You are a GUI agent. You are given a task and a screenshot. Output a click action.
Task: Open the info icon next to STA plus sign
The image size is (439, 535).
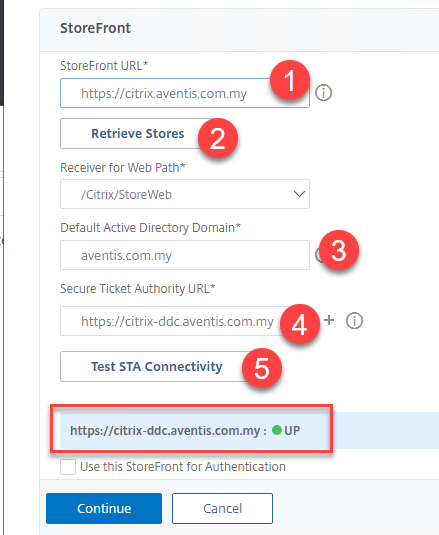[354, 321]
